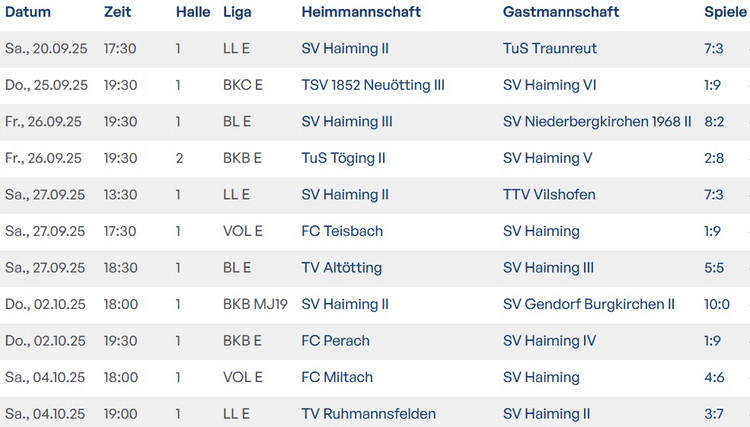Sort table by Datum column header
The width and height of the screenshot is (750, 427).
[x=28, y=12]
